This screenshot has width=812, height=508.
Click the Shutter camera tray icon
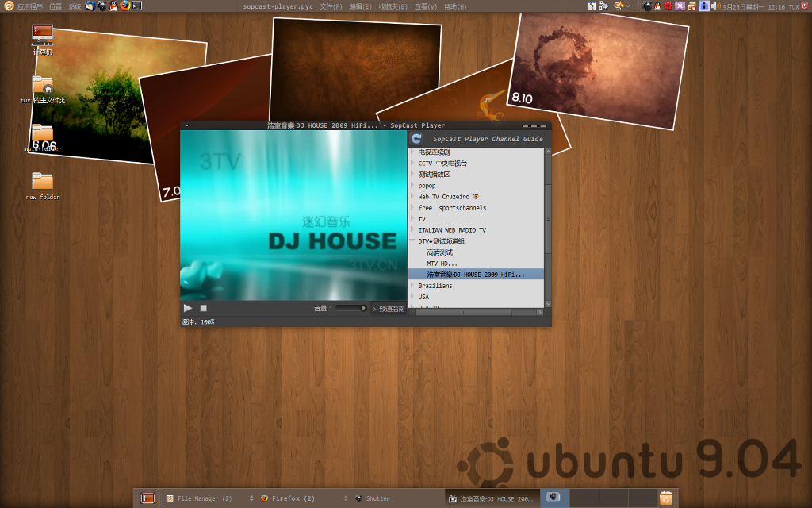(647, 6)
